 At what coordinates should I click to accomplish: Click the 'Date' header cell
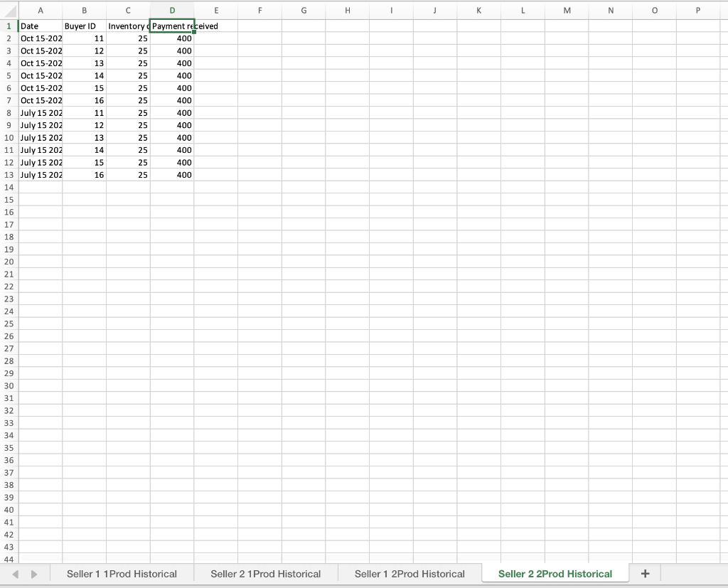(41, 26)
